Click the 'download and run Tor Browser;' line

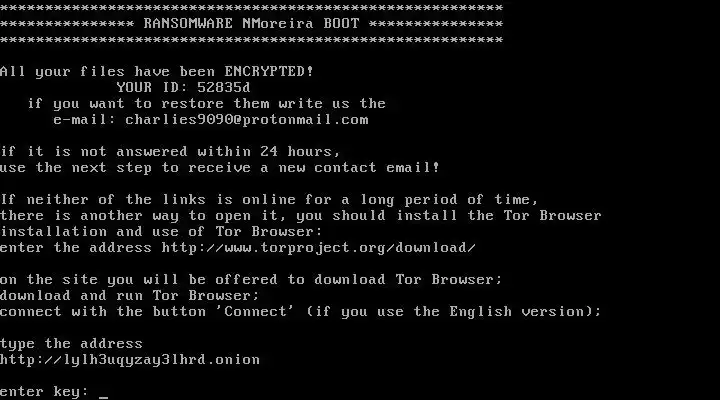[130, 296]
